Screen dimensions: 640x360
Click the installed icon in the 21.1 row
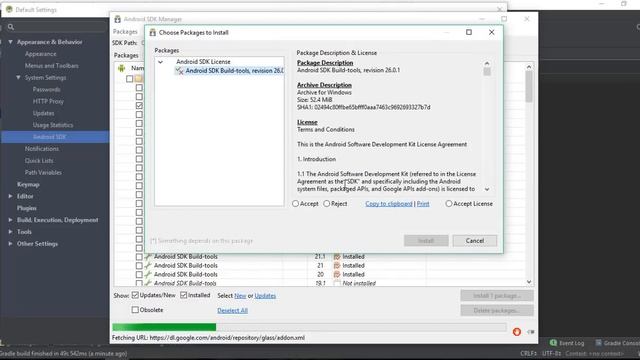click(337, 257)
